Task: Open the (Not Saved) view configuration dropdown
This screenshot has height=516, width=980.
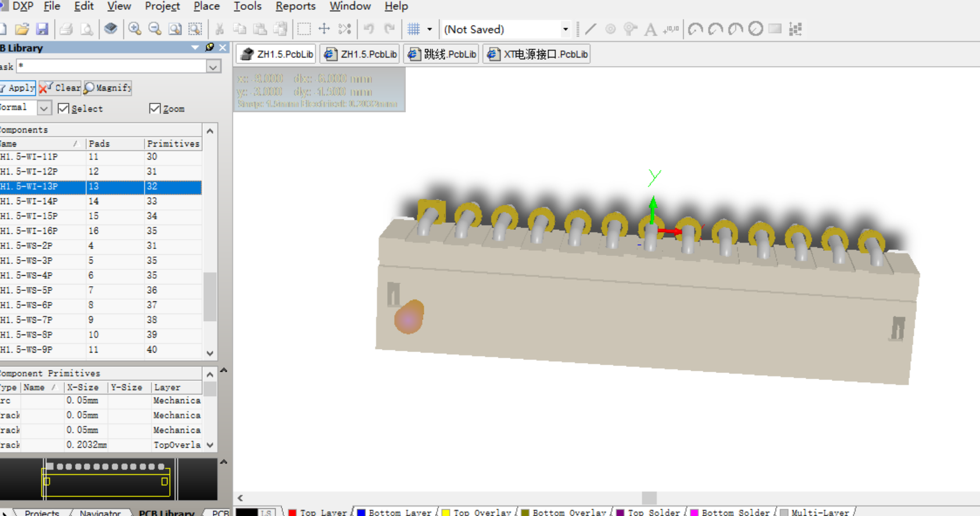Action: 565,29
